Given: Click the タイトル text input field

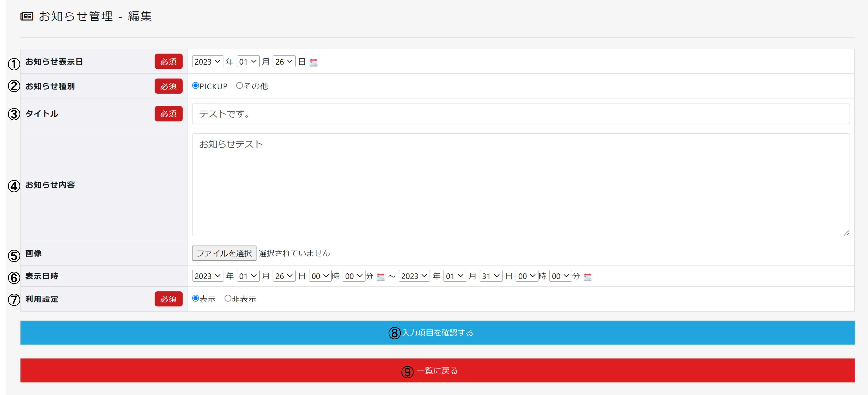Looking at the screenshot, I should point(521,114).
